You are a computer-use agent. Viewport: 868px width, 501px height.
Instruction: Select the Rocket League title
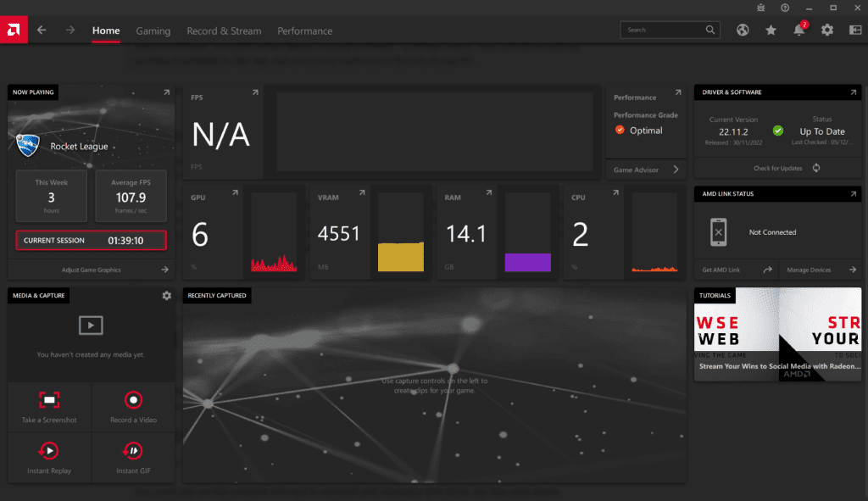coord(79,146)
